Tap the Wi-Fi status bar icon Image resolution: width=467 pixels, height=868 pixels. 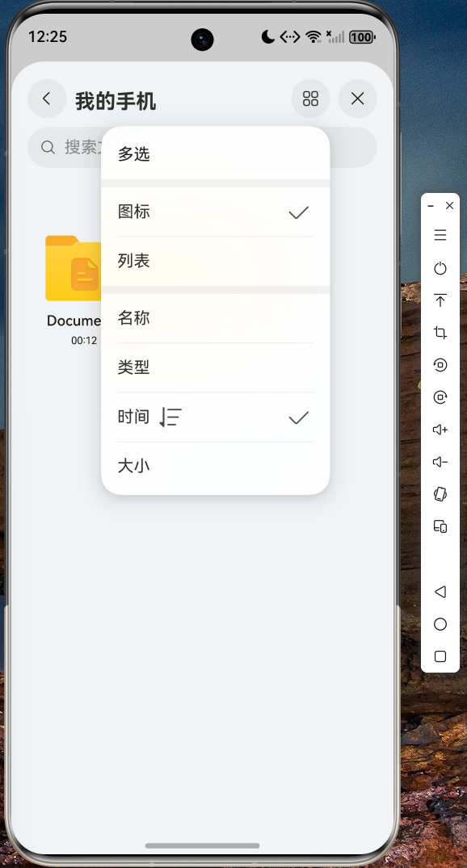[313, 37]
